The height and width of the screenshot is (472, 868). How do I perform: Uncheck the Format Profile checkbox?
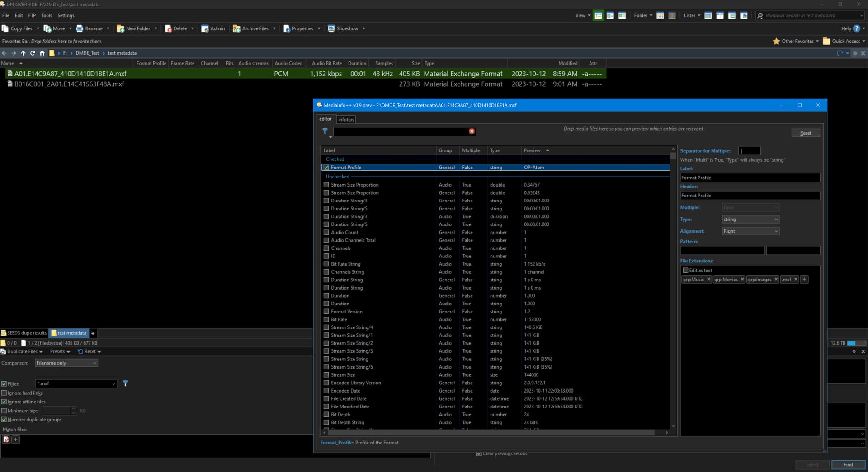(326, 168)
